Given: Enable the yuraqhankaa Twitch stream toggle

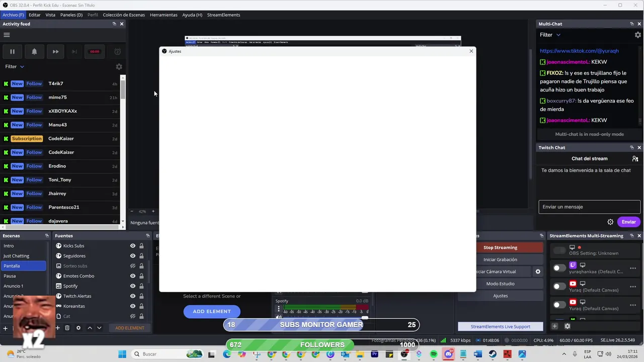Looking at the screenshot, I should [559, 268].
